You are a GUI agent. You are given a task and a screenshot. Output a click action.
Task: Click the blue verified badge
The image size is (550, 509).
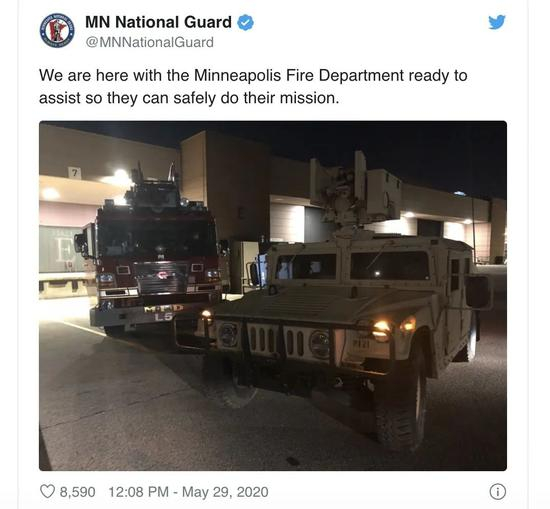tap(246, 23)
